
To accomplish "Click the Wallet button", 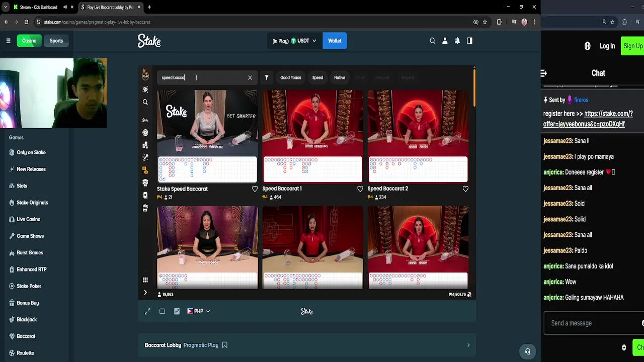I will tap(335, 41).
